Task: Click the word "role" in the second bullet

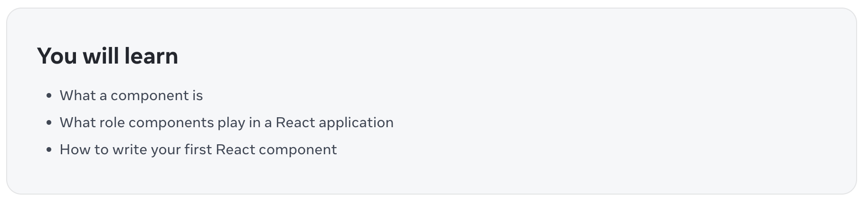Action: [112, 122]
